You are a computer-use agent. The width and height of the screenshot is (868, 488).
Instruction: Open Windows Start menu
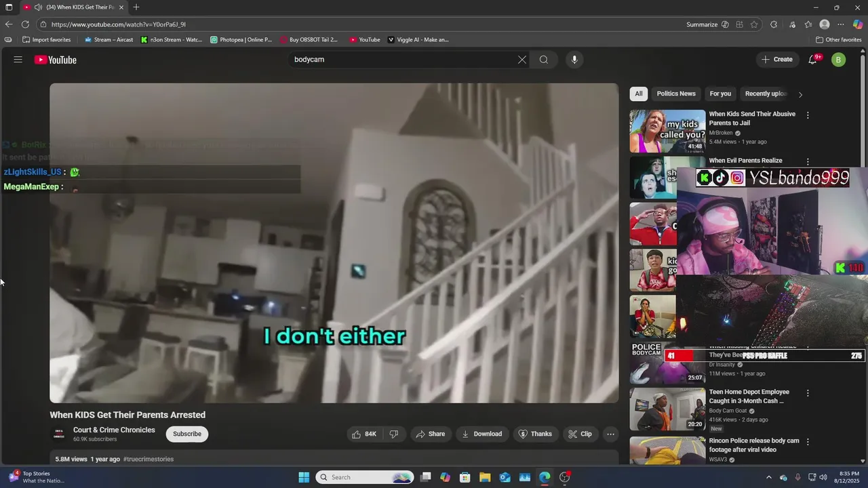(304, 477)
